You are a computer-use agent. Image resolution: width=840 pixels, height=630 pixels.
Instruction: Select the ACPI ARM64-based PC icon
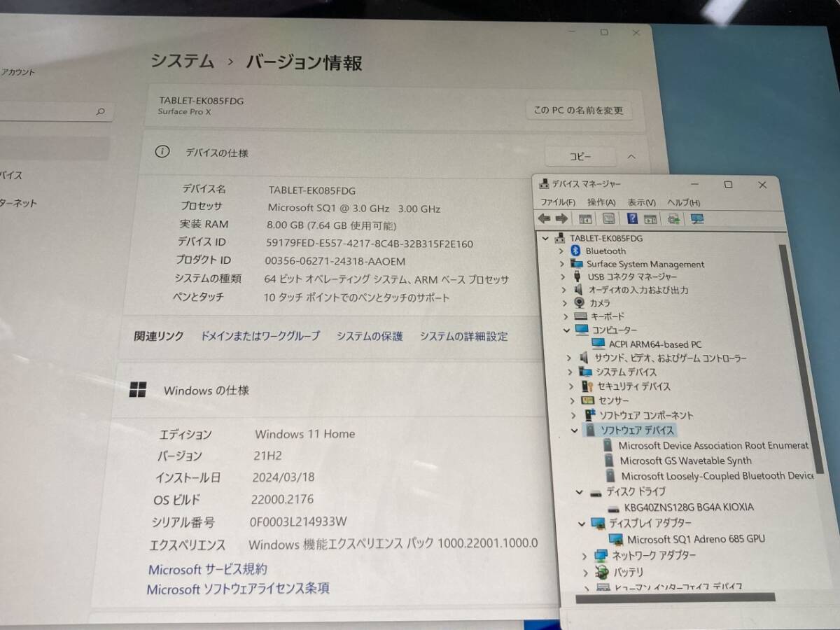(598, 344)
